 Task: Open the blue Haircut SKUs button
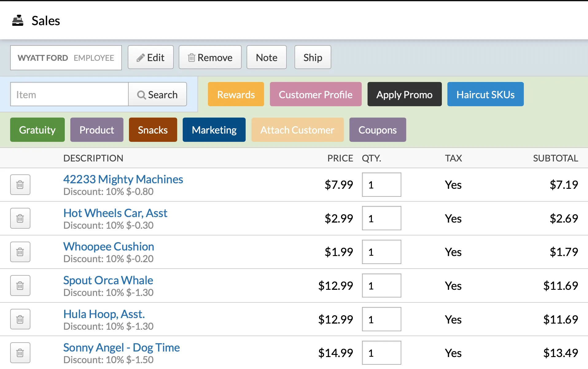(485, 94)
